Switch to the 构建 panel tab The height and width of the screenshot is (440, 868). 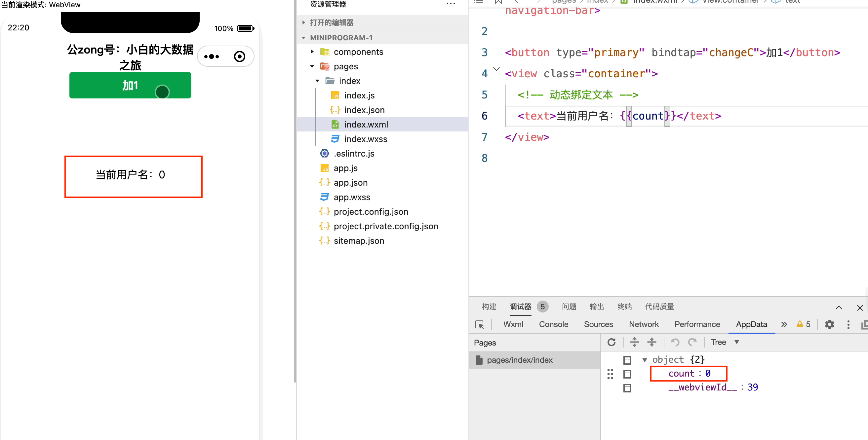coord(489,307)
